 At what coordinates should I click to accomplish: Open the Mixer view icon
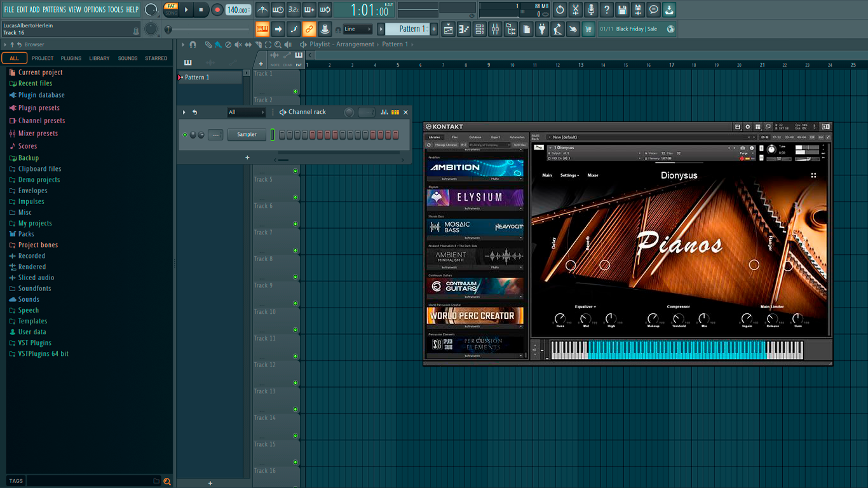(x=495, y=29)
